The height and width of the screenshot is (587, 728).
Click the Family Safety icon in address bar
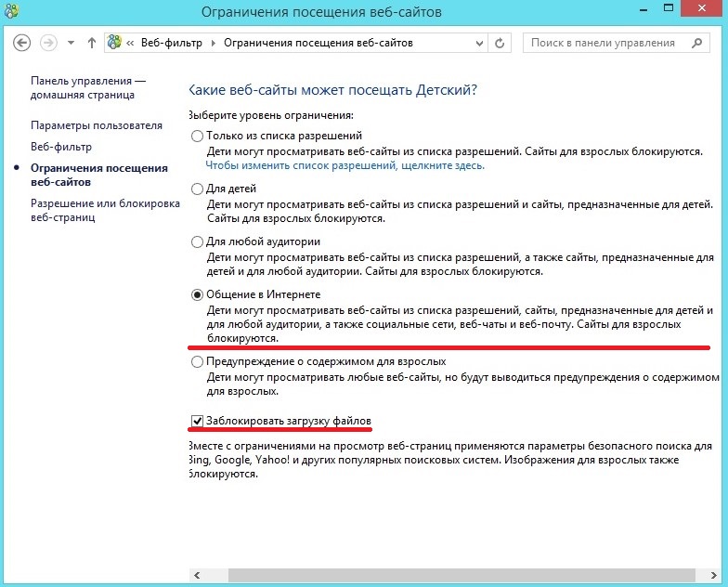pyautogui.click(x=114, y=43)
